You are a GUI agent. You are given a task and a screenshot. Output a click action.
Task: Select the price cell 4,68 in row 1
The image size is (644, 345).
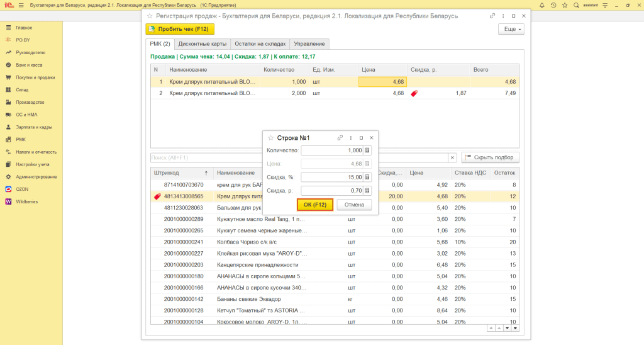click(382, 82)
